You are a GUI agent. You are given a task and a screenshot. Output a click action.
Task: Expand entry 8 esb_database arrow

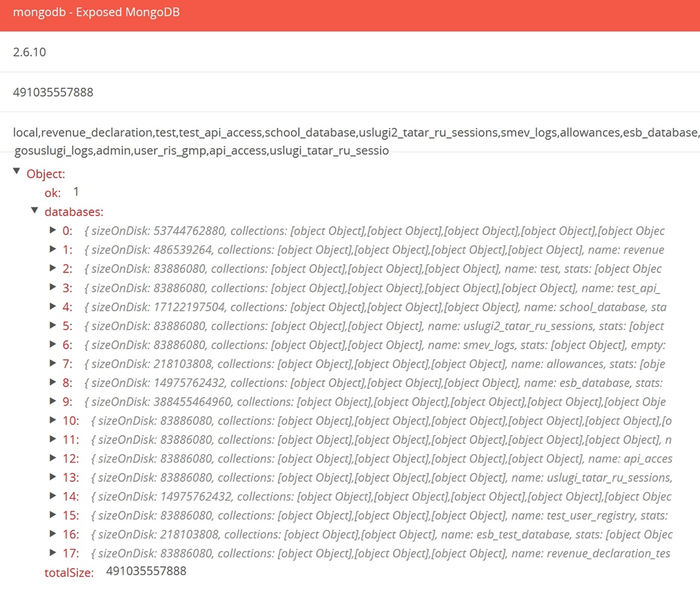(x=53, y=383)
